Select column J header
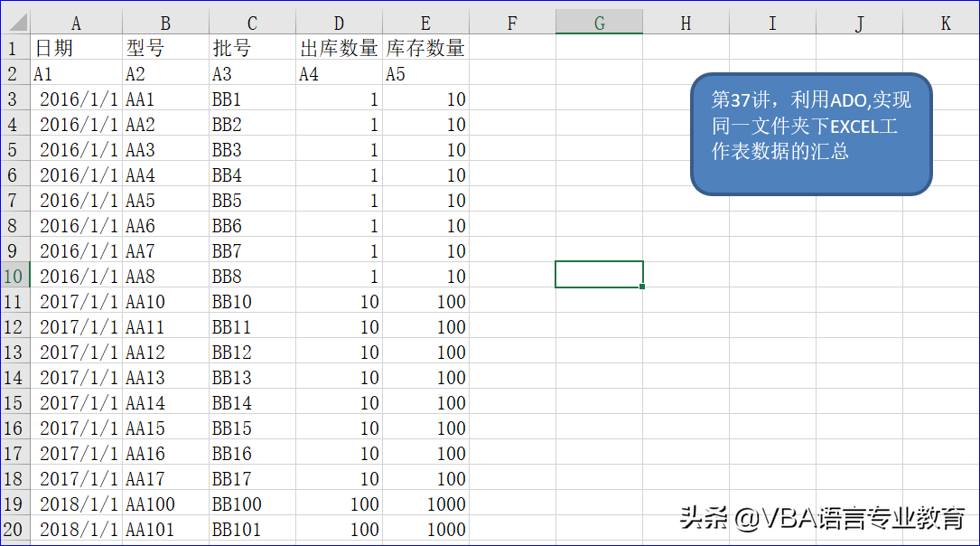Viewport: 980px width, 546px height. [859, 24]
